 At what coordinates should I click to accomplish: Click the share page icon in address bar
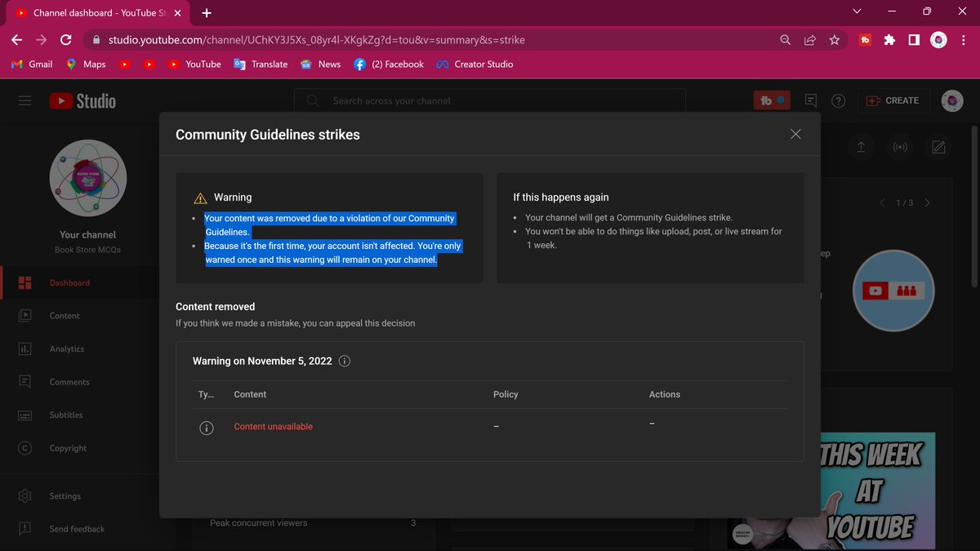809,39
